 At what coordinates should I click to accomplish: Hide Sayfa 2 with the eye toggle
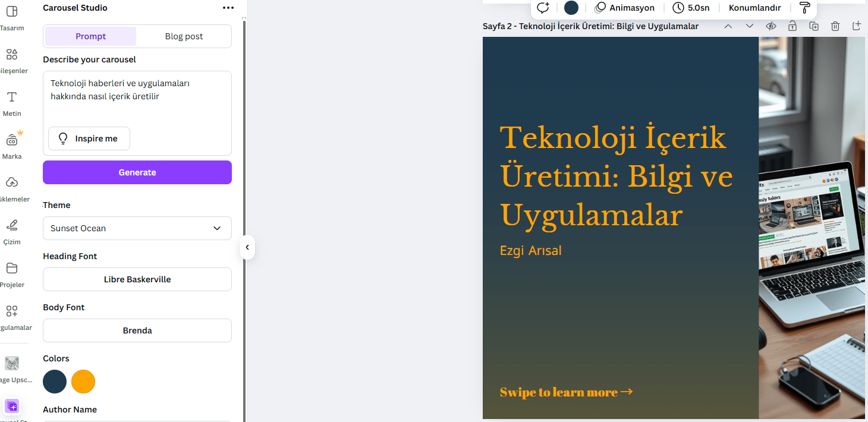pos(771,26)
